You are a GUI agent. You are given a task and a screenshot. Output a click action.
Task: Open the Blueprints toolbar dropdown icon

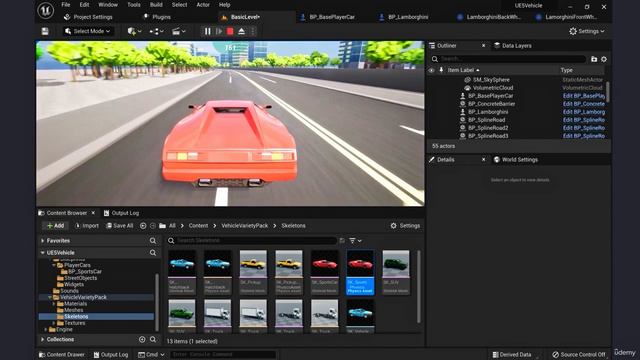click(x=156, y=31)
